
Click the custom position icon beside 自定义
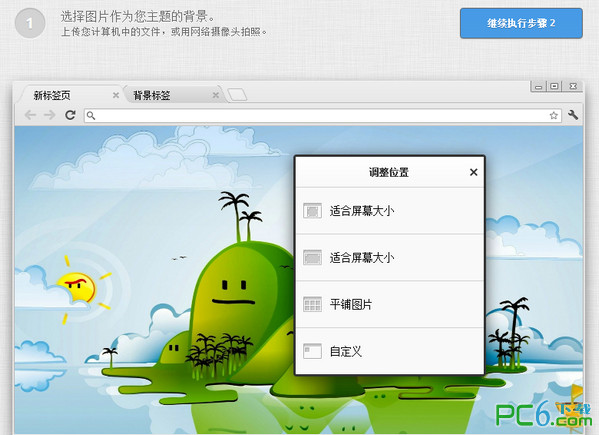click(x=312, y=351)
